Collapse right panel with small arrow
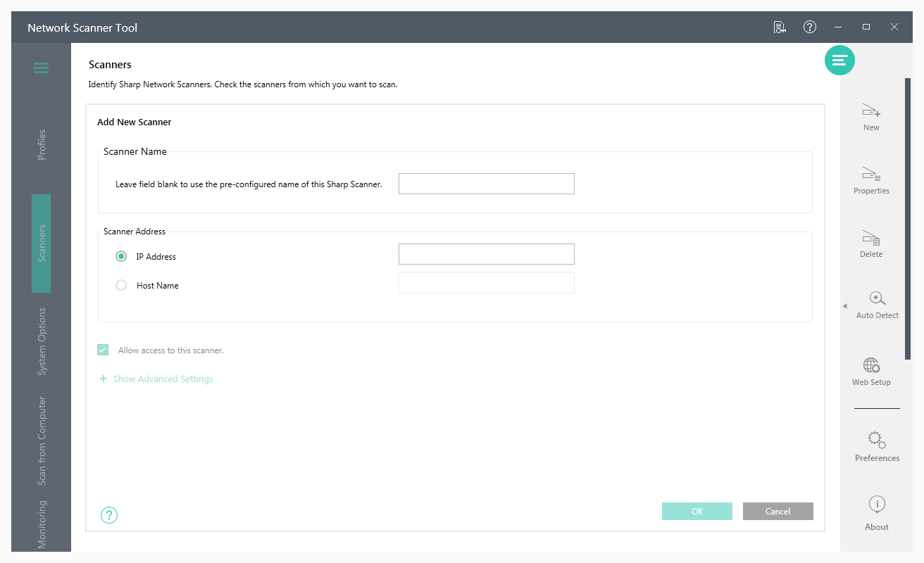Screen dimensions: 924x563 point(845,306)
